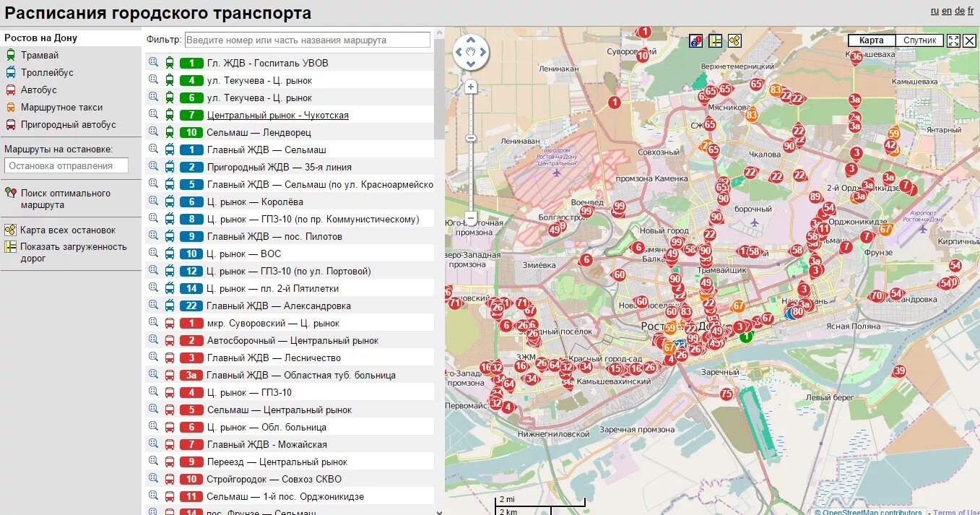Click the Поиск оптимального маршрута pins icon
The height and width of the screenshot is (515, 980).
click(x=11, y=193)
